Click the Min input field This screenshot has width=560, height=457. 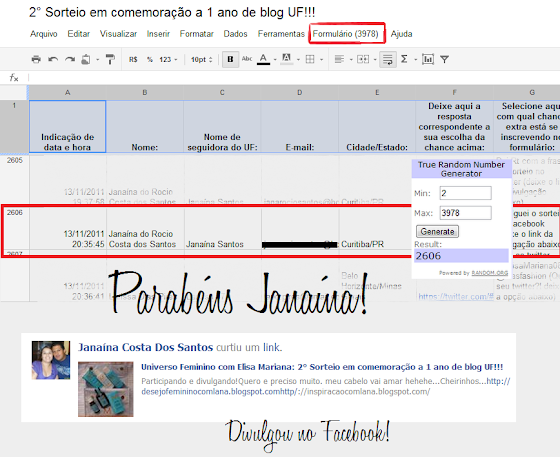coord(465,193)
